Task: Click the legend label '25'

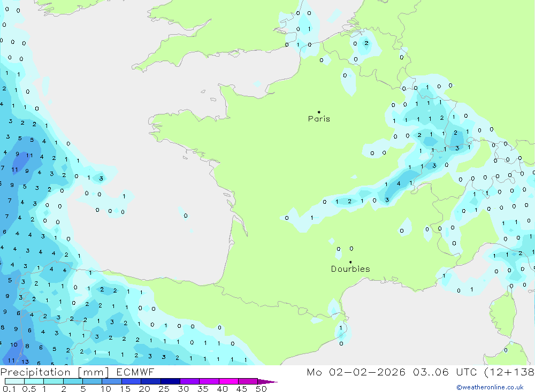Action: tap(164, 389)
